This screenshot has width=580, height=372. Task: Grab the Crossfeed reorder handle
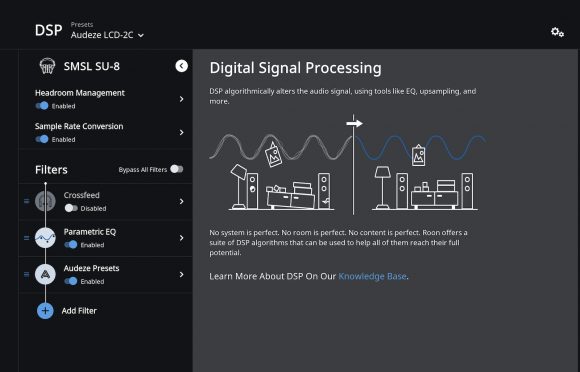pos(26,201)
